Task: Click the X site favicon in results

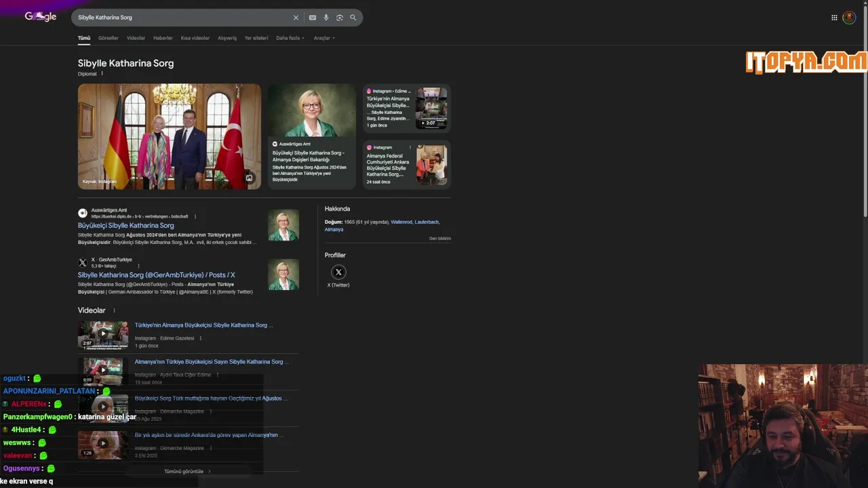Action: pyautogui.click(x=83, y=262)
